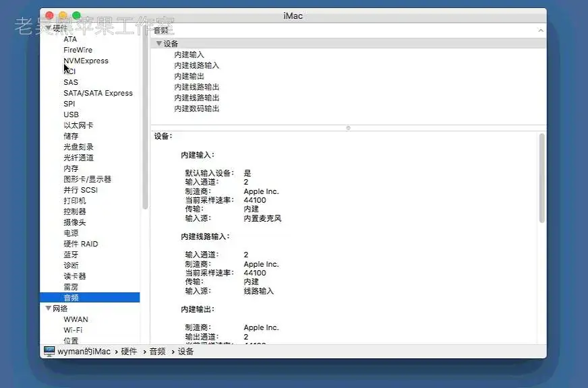Select 内建输出 in the device list

pyautogui.click(x=189, y=76)
